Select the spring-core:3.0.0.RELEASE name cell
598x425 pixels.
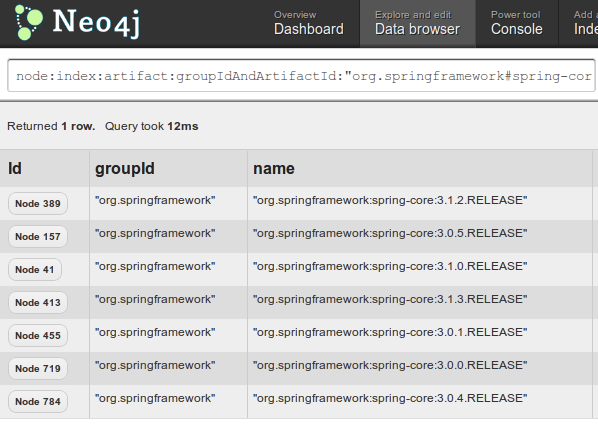click(420, 368)
